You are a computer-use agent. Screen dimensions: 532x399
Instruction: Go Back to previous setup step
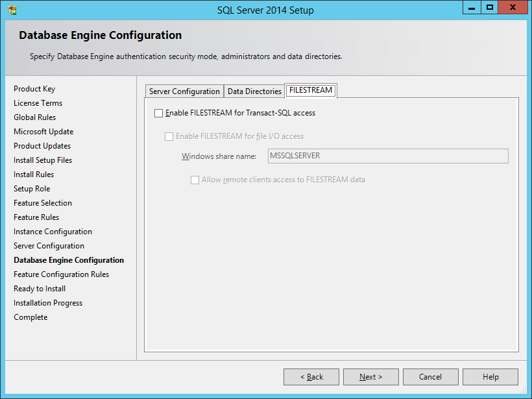pyautogui.click(x=311, y=377)
